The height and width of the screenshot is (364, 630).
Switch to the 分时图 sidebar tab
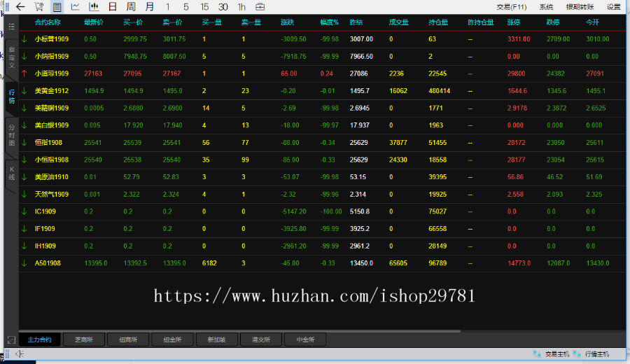pyautogui.click(x=12, y=135)
